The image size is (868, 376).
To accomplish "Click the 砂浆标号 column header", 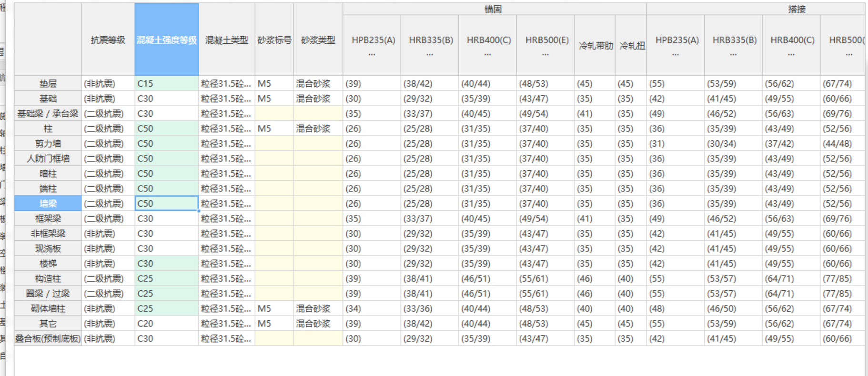I will 274,40.
